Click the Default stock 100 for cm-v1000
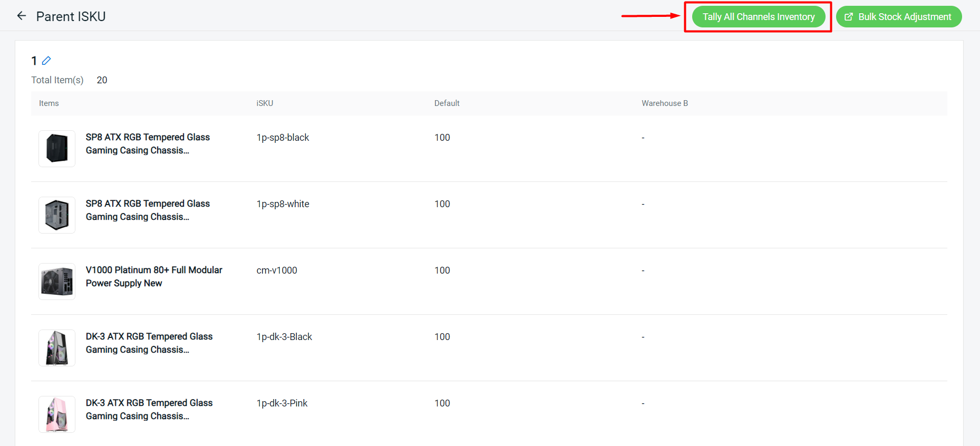The image size is (980, 446). pyautogui.click(x=442, y=270)
